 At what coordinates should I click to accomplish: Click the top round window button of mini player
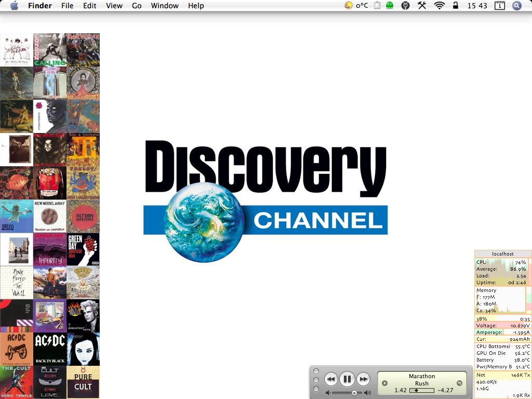click(316, 371)
